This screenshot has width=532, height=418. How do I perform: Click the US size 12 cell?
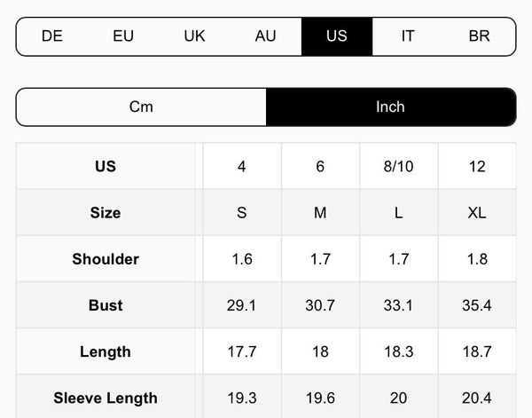[477, 167]
